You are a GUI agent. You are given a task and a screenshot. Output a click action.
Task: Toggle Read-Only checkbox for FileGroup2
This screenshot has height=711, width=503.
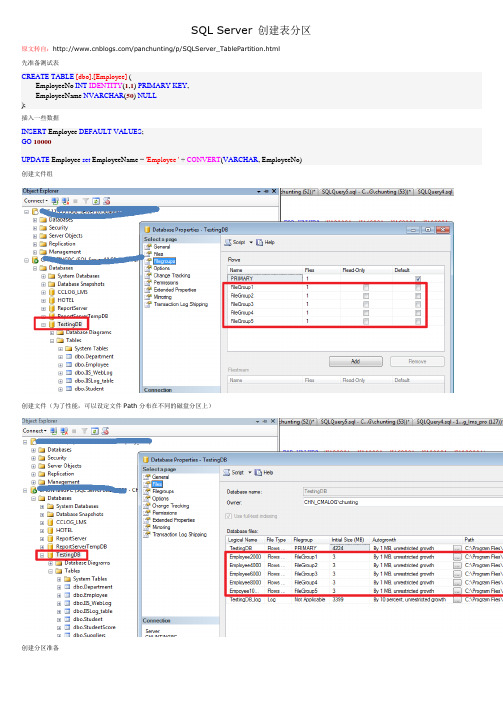366,296
